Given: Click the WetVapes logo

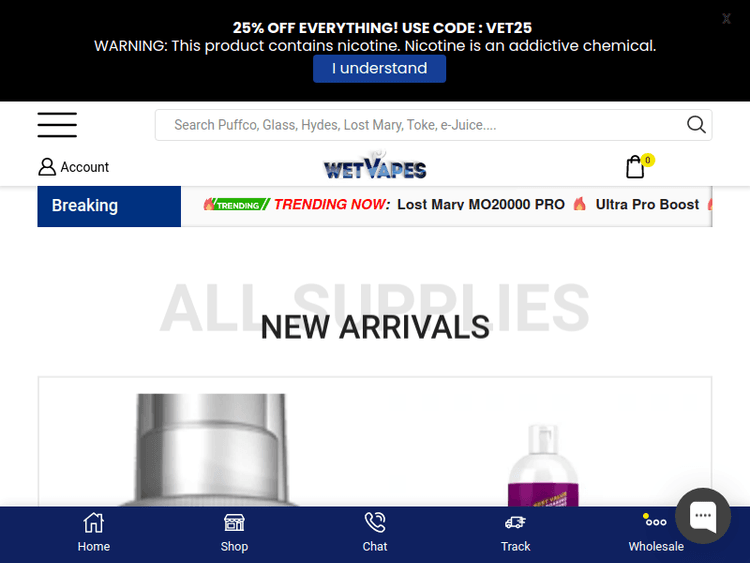Looking at the screenshot, I should 375,166.
